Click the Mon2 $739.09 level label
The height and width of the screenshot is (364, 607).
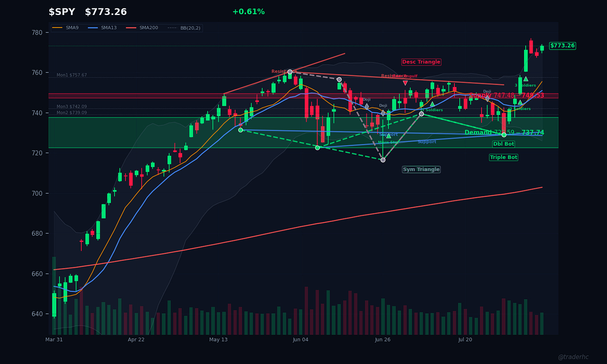pos(72,113)
